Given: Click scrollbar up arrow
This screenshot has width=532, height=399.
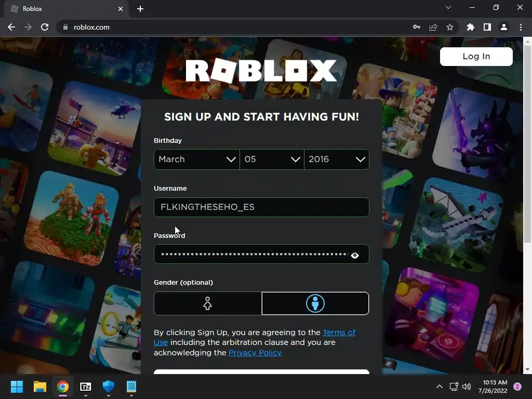Looking at the screenshot, I should (x=527, y=42).
